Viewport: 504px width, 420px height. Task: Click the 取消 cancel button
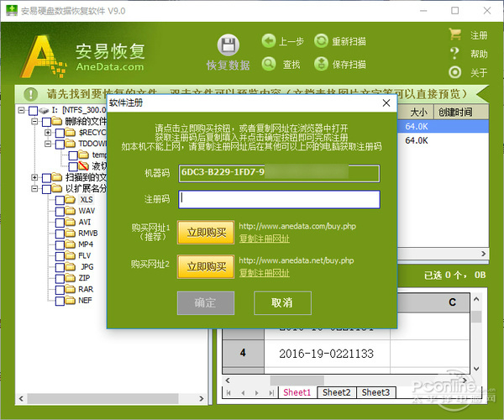pos(282,302)
